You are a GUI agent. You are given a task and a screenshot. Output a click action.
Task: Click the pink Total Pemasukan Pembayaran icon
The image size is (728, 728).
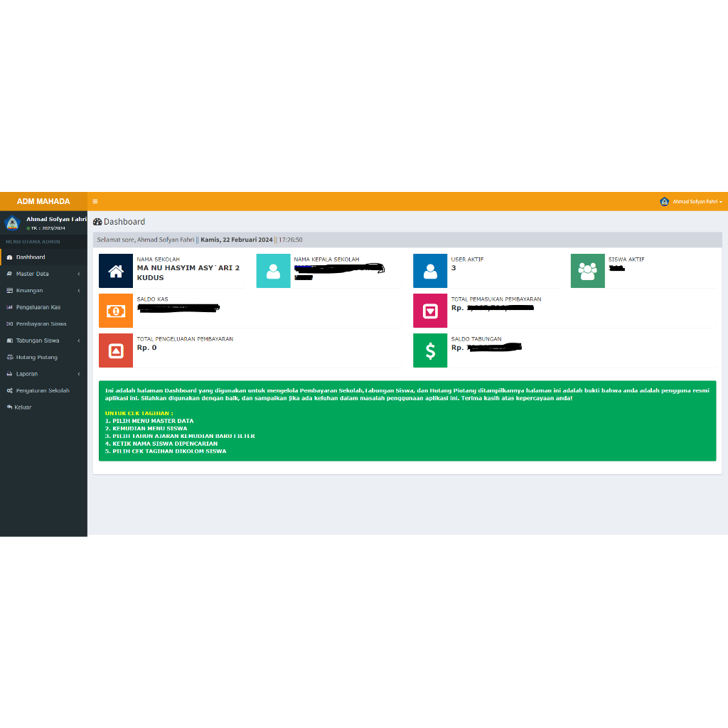pos(430,311)
